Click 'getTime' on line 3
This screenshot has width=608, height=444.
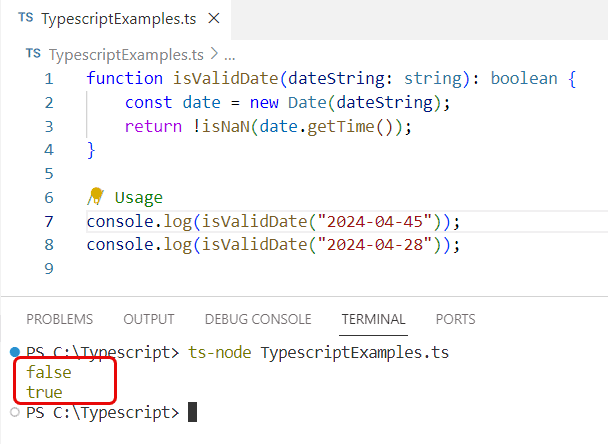[x=340, y=127]
